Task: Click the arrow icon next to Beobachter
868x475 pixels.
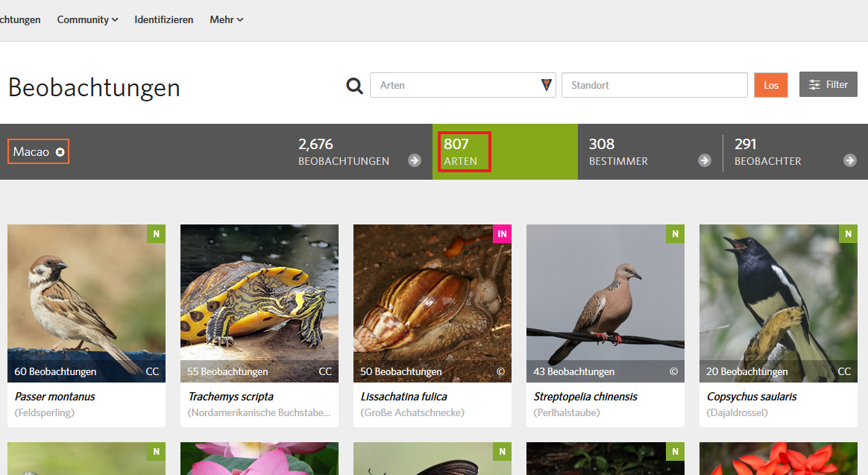Action: (x=850, y=160)
